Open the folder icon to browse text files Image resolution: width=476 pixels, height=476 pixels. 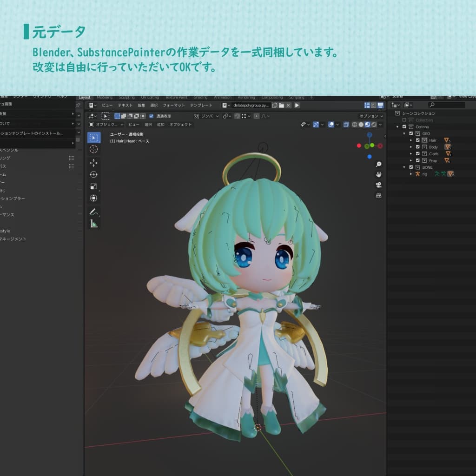(x=282, y=106)
